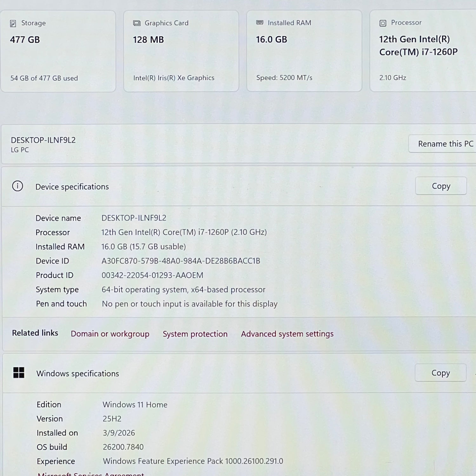Click the Rename this PC button
Image resolution: width=476 pixels, height=476 pixels.
pyautogui.click(x=444, y=144)
